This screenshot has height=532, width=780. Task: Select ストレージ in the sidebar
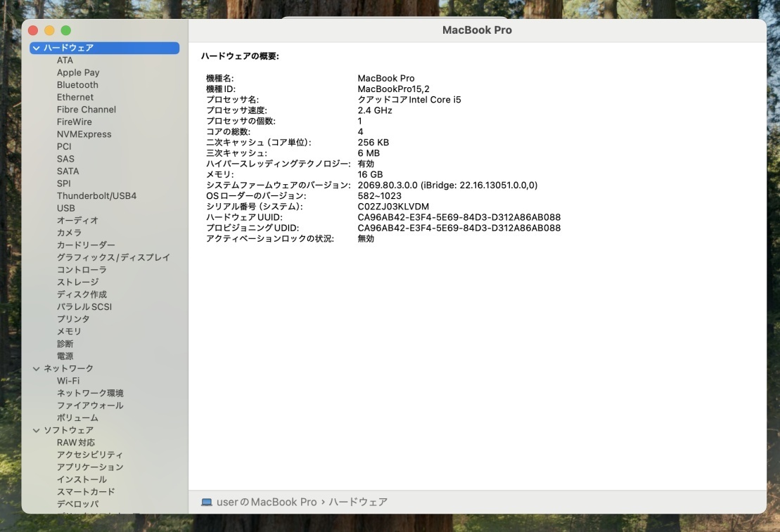click(77, 282)
